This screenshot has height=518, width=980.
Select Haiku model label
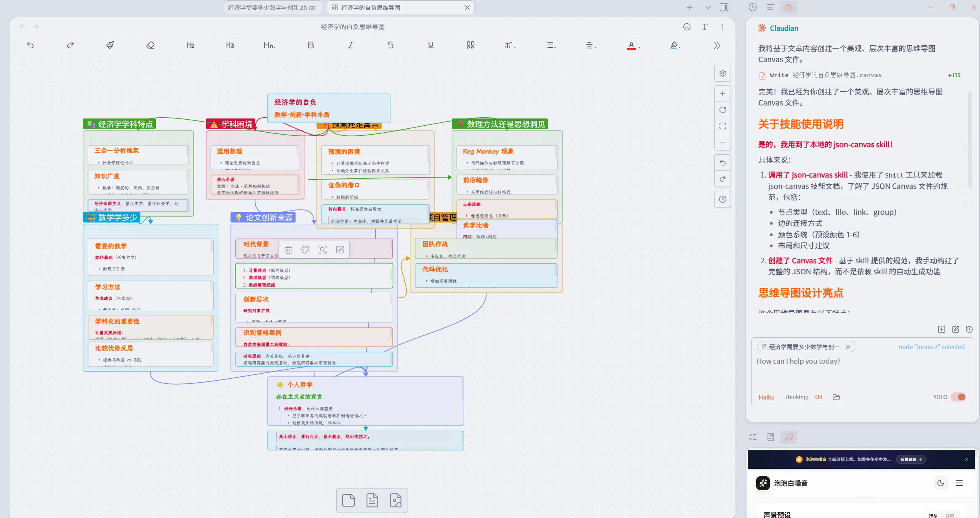766,397
